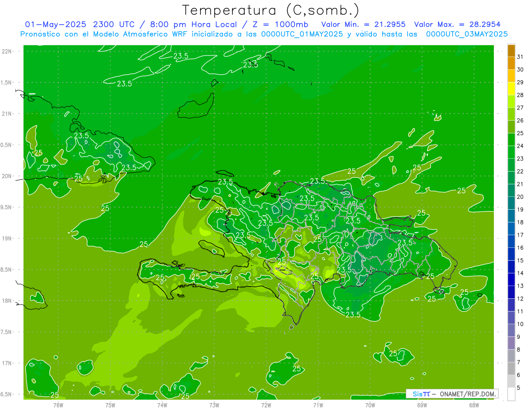Click the longitude label 68W
The image size is (532, 411).
click(x=474, y=405)
